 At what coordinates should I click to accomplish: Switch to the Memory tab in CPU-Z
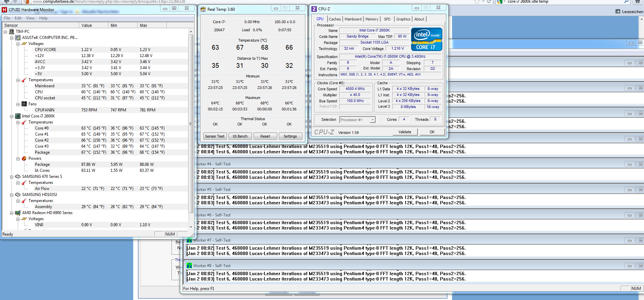[x=371, y=19]
